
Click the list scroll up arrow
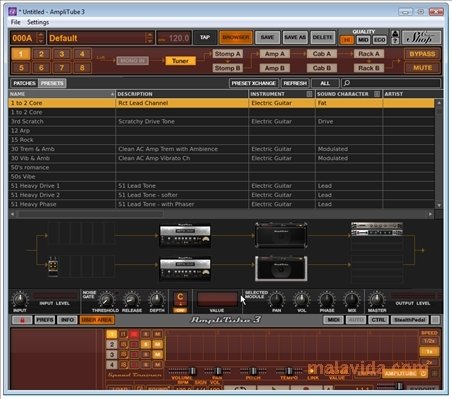439,103
